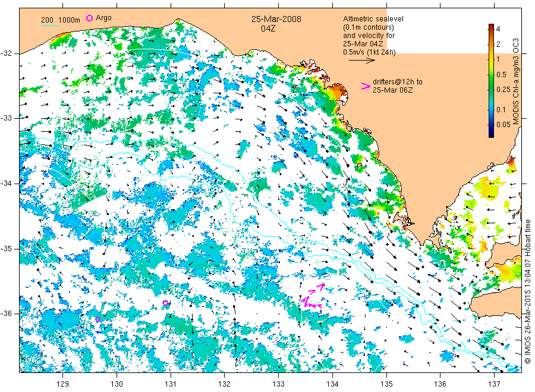The width and height of the screenshot is (535, 392).
Task: Click the magenta Argo circle in the legend
Action: [x=89, y=18]
